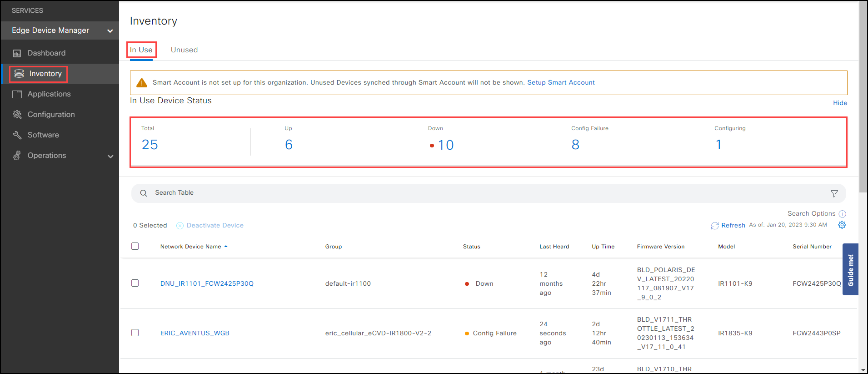Select Inventory in the sidebar
The image size is (868, 374).
pos(45,74)
